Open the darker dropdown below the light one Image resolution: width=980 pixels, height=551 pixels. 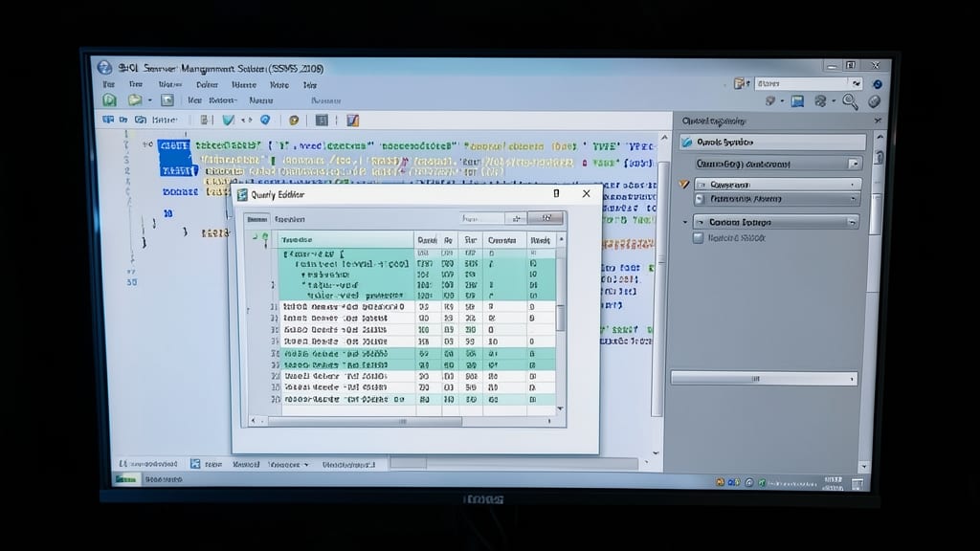click(777, 199)
